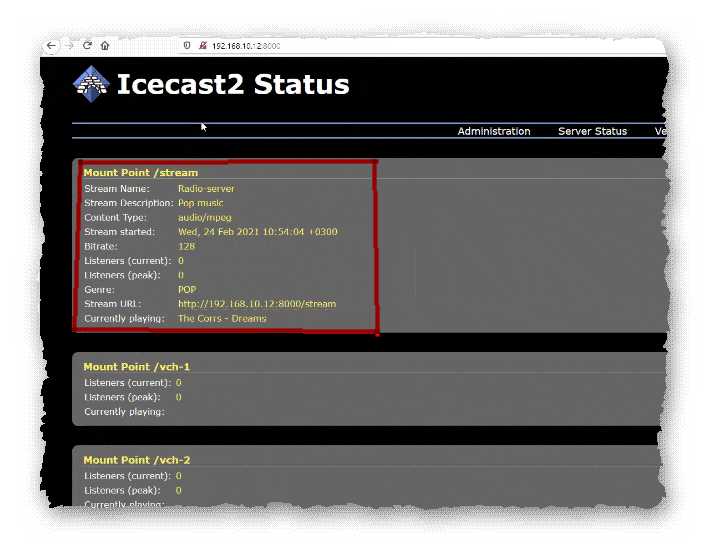Click the Mount Point /vch-1 heading
704x544 pixels.
(136, 366)
